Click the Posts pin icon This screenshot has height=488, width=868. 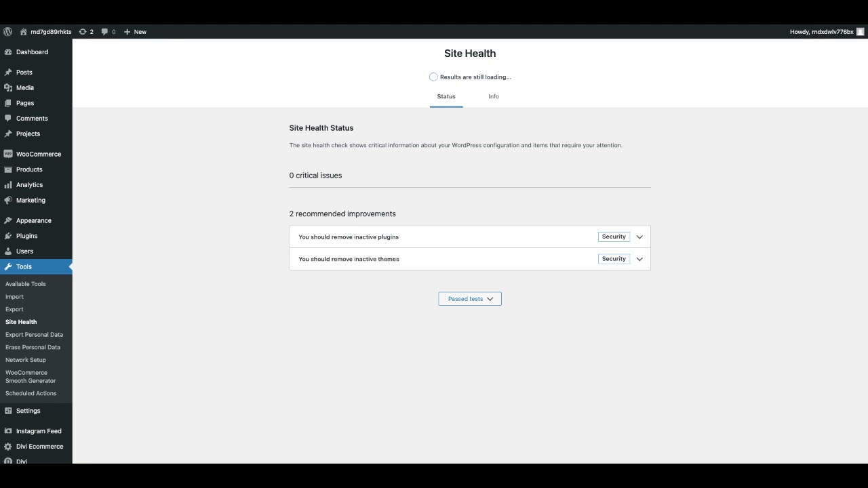click(8, 73)
